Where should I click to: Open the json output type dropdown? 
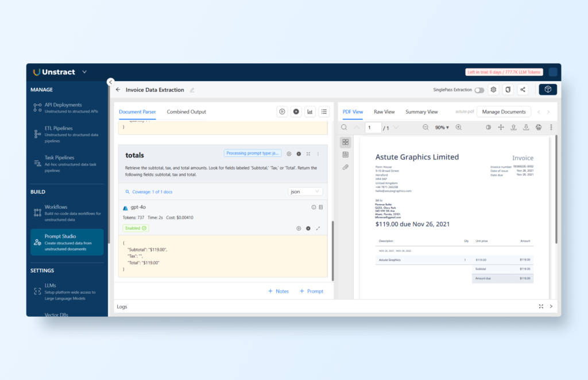tap(305, 191)
